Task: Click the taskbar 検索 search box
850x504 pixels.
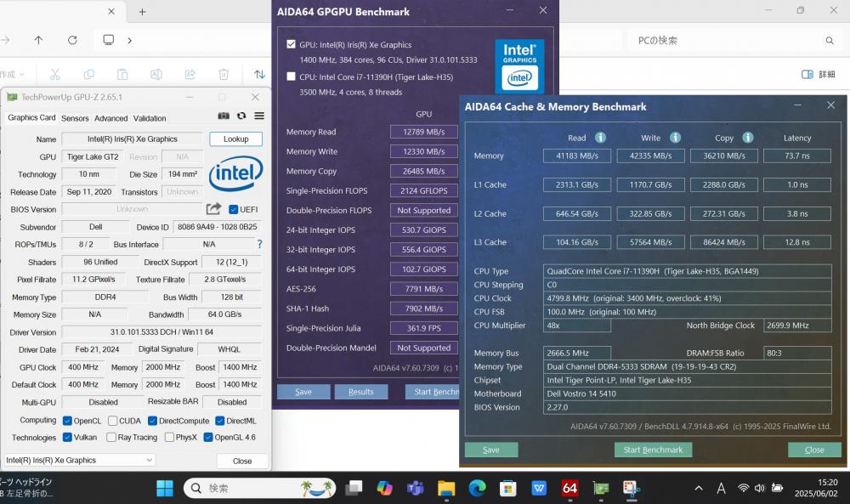Action: pyautogui.click(x=260, y=489)
